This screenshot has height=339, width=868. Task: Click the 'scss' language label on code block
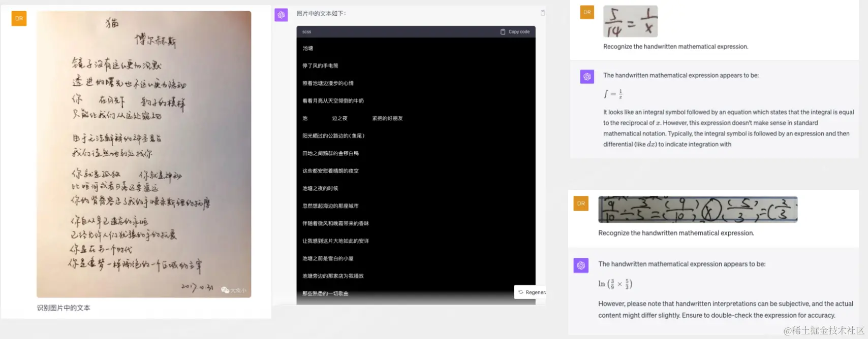[x=306, y=31]
